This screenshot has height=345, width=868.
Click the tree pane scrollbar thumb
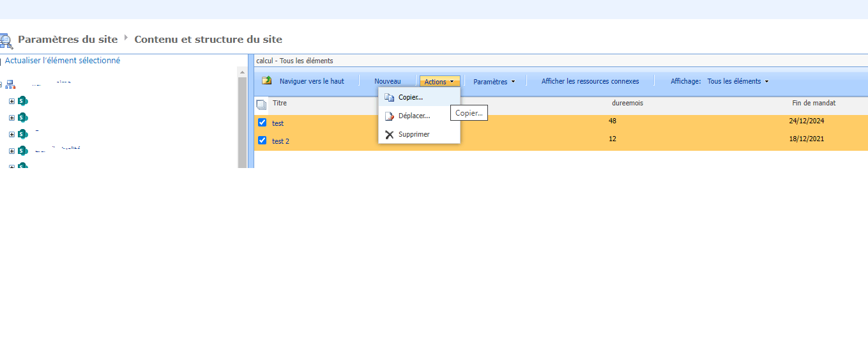(x=242, y=123)
